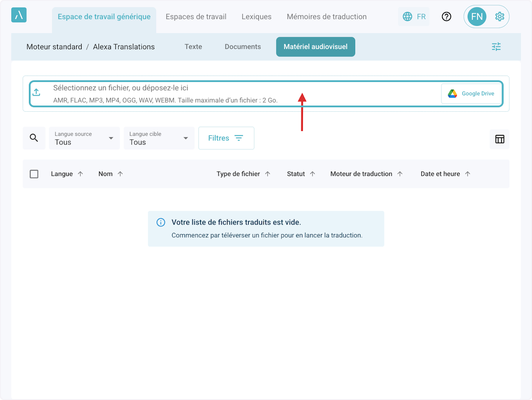The image size is (532, 400).
Task: Click the search magnifier icon
Action: [34, 138]
